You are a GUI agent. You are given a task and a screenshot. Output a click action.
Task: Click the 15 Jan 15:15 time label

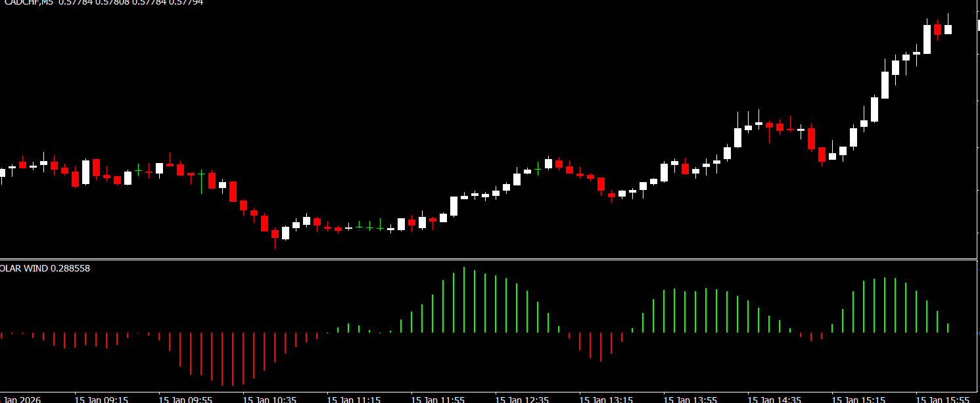(858, 399)
